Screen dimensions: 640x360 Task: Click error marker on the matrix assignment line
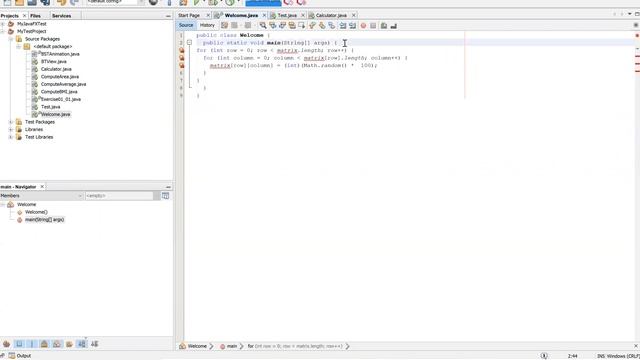click(x=182, y=65)
